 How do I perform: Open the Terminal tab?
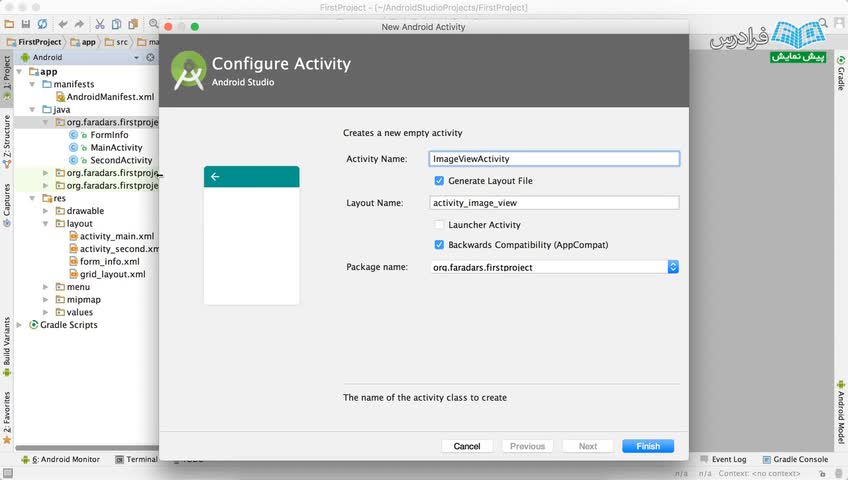point(137,459)
